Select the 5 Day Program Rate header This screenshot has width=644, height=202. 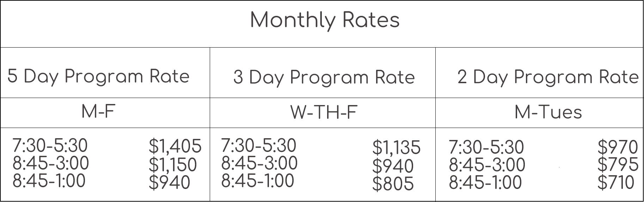pos(98,76)
